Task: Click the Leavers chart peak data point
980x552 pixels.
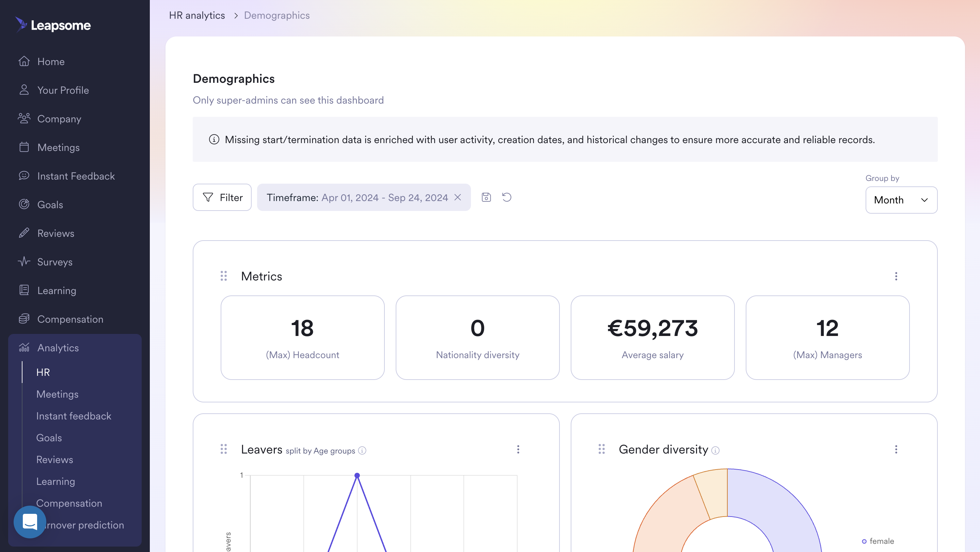Action: (x=357, y=475)
